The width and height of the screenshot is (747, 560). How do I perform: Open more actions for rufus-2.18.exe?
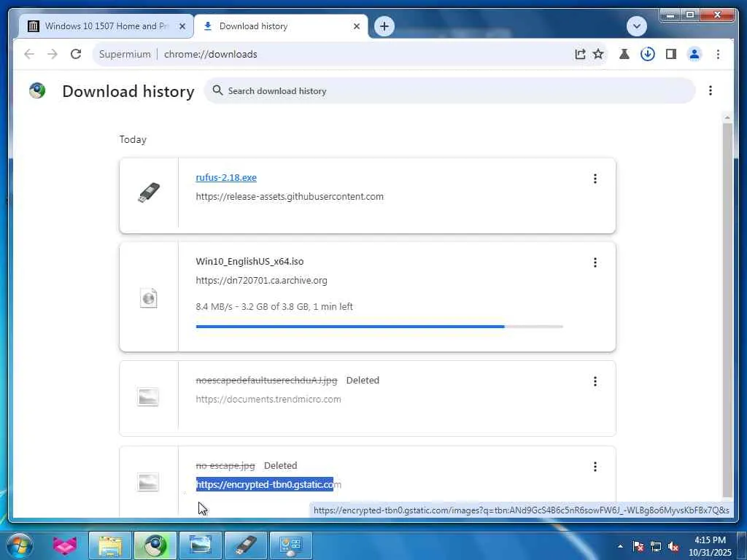pos(595,179)
